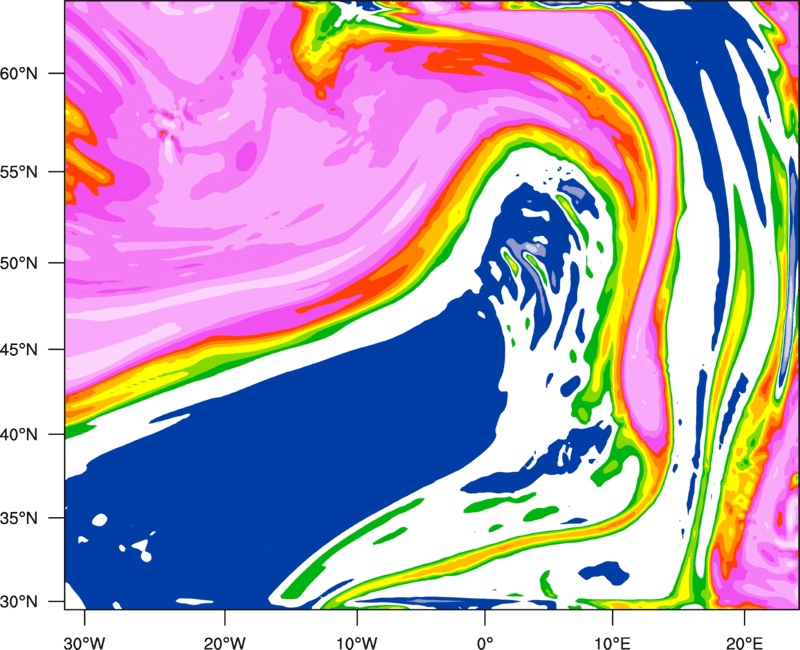Click the 45°N latitude label

coord(19,350)
